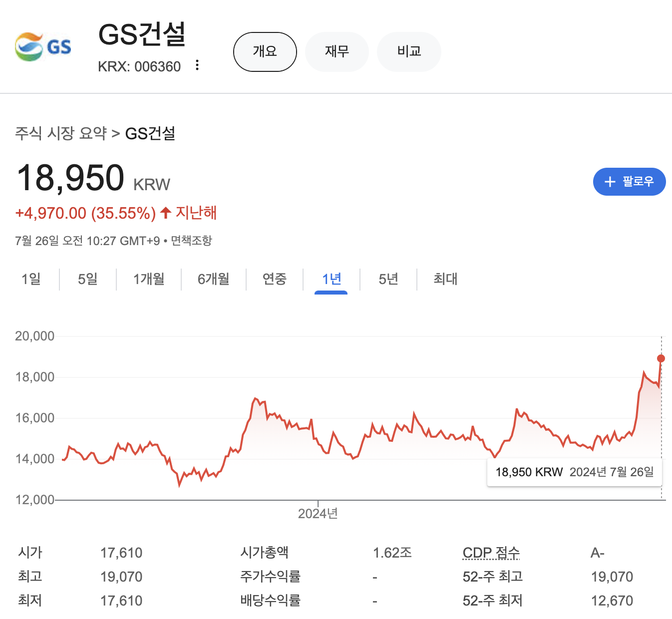Select the 개요 overview tab
This screenshot has width=672, height=619.
[x=265, y=51]
